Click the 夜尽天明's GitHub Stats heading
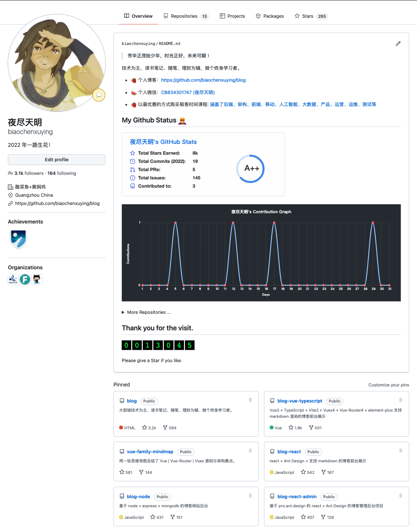Image resolution: width=417 pixels, height=532 pixels. coord(163,142)
